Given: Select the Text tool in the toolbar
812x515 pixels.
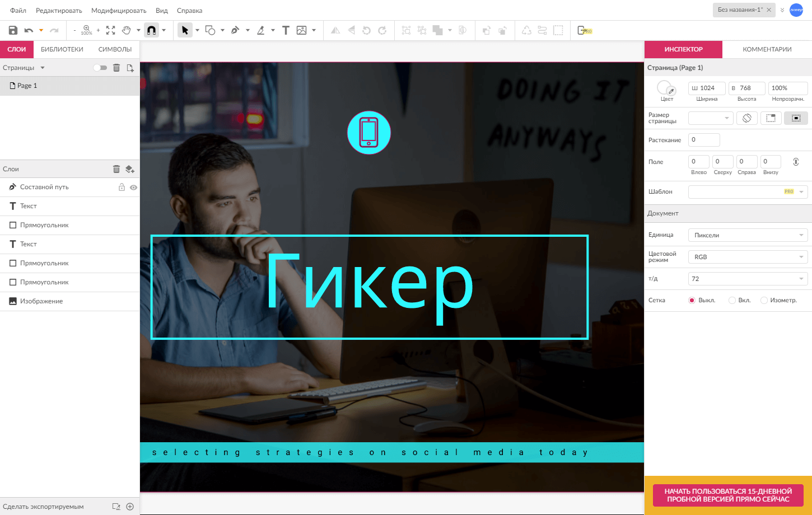Looking at the screenshot, I should pos(286,30).
